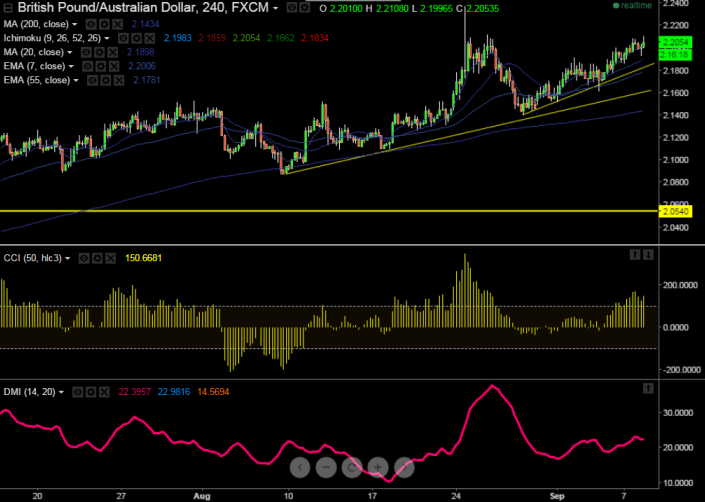Expand the CCI (50, hlc3) dropdown arrow
This screenshot has width=705, height=502.
[x=68, y=258]
